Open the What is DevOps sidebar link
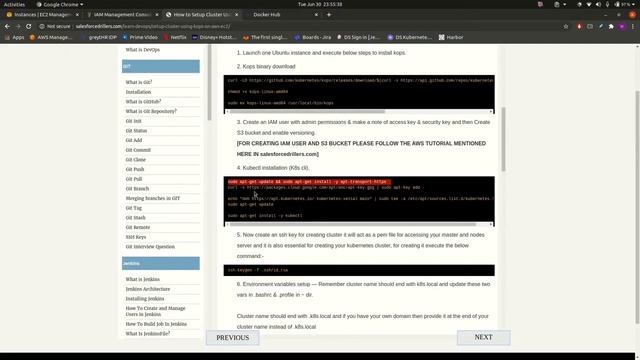This screenshot has height=360, width=640. coord(142,50)
